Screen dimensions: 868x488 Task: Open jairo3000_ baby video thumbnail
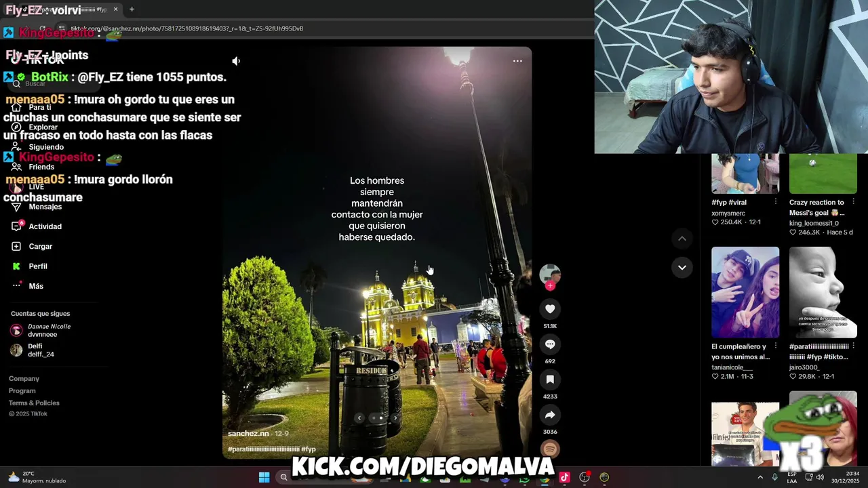823,292
